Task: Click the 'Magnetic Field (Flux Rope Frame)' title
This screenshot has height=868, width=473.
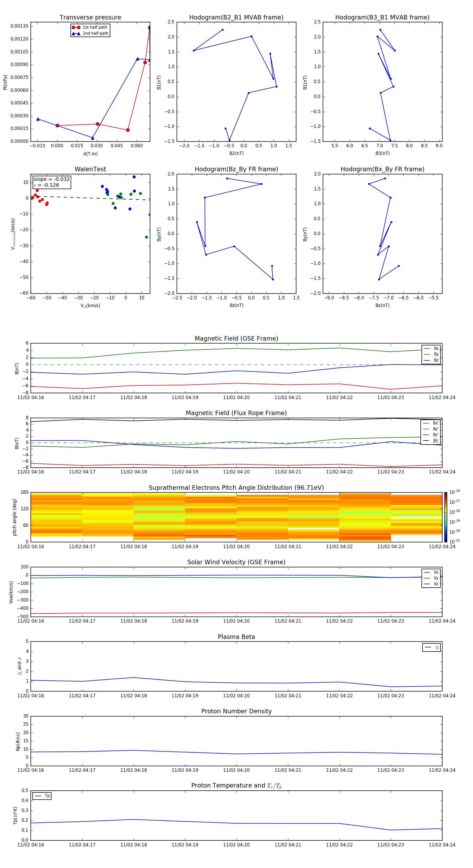Action: (x=236, y=413)
